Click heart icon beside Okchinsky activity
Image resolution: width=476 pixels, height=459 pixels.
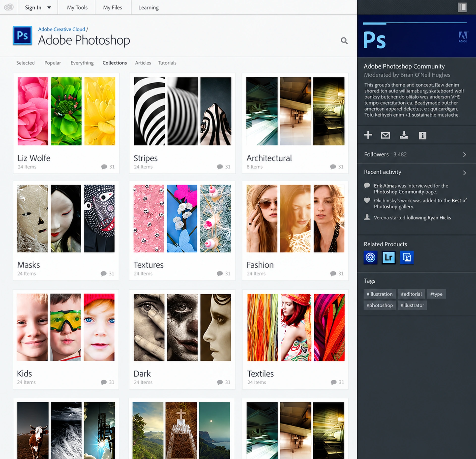tap(367, 200)
